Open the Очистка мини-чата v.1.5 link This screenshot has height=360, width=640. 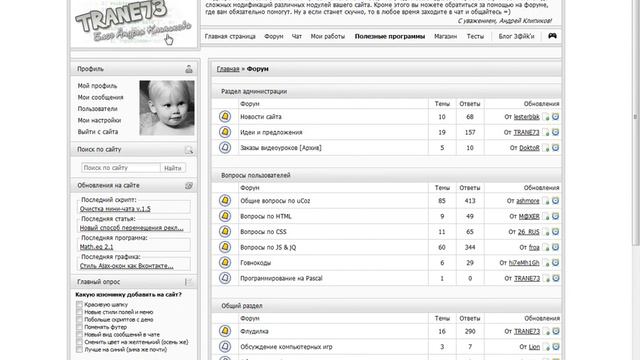(x=115, y=209)
